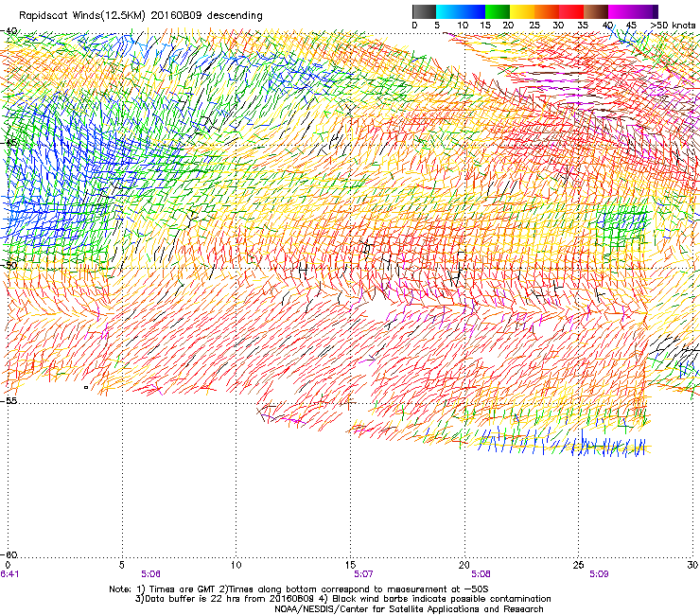Click the '25' longitude label on bottom axis
The width and height of the screenshot is (700, 615).
tap(578, 565)
